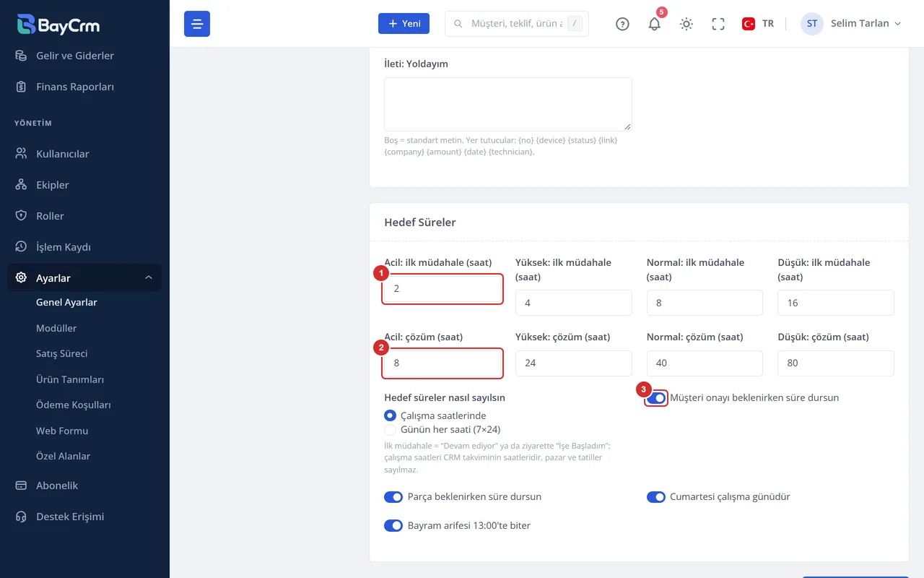Viewport: 924px width, 578px height.
Task: Go to Web Formu settings
Action: click(x=62, y=431)
